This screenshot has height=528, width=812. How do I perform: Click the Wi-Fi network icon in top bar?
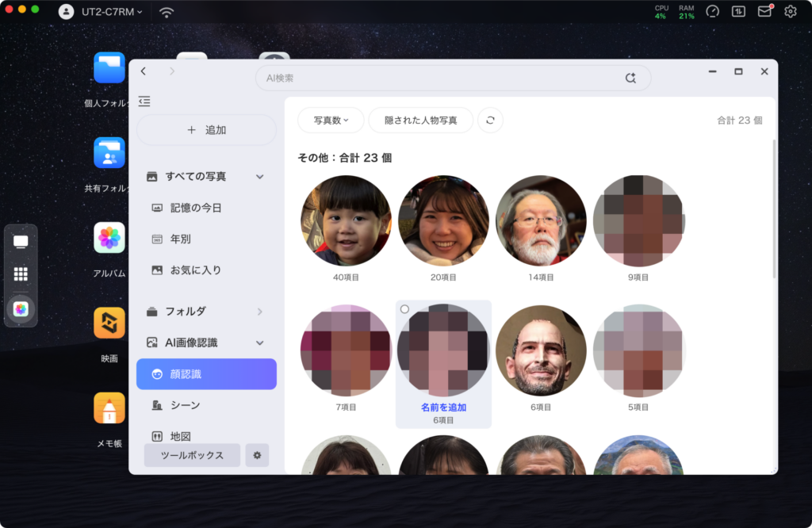point(167,12)
